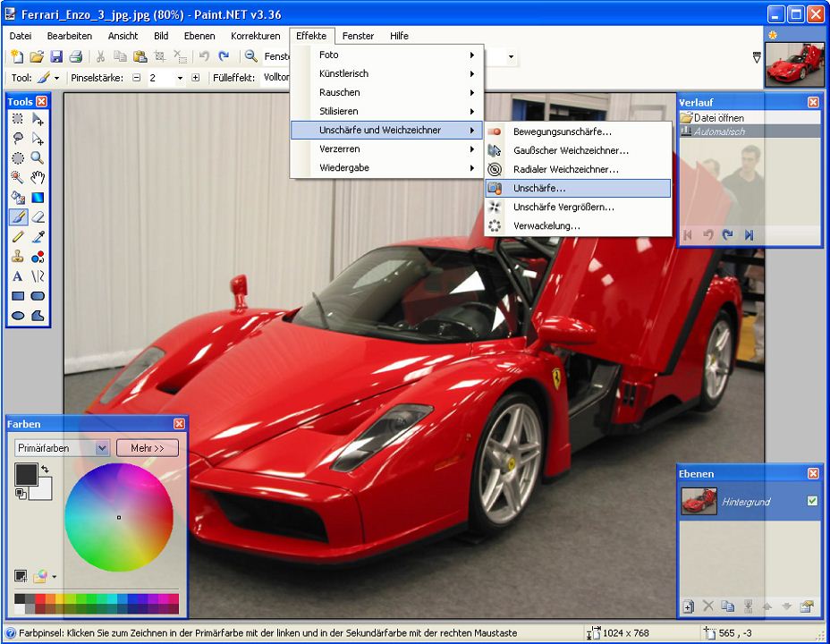Select the Pan hand tool
This screenshot has width=830, height=644.
pyautogui.click(x=38, y=177)
